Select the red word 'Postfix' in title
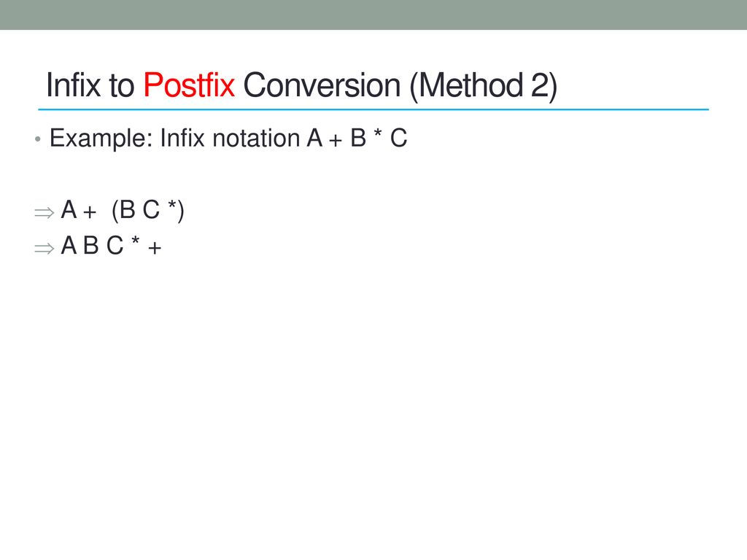The height and width of the screenshot is (560, 747). (x=189, y=85)
